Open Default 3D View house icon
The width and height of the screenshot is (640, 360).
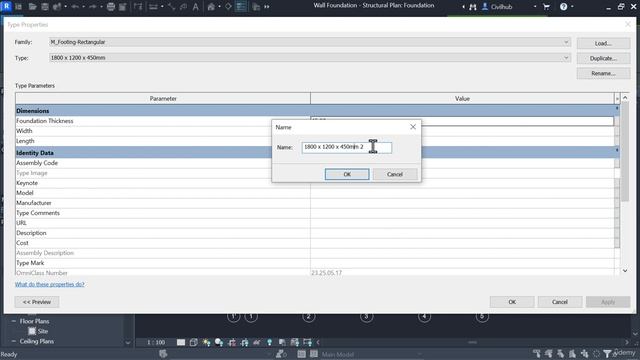pos(211,7)
